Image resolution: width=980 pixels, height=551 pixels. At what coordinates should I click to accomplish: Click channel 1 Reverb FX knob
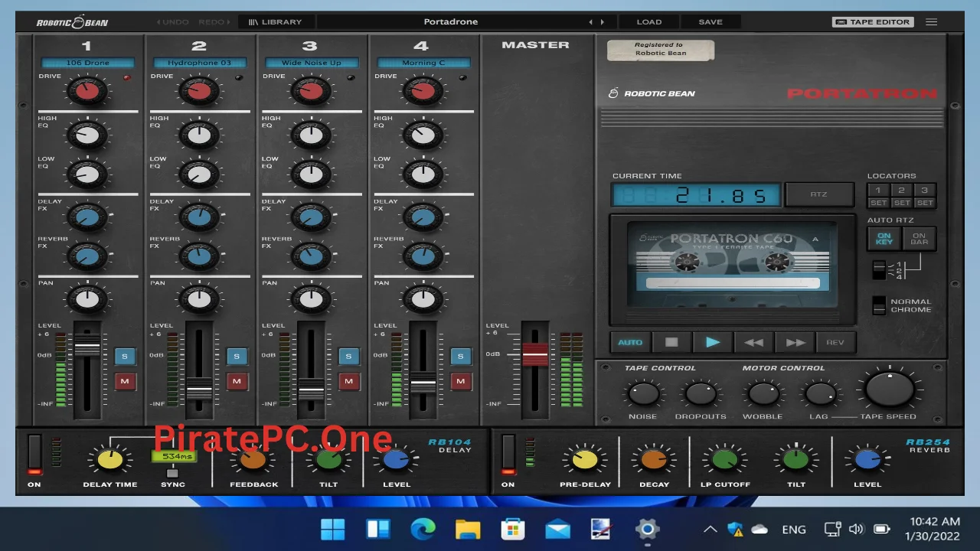coord(87,256)
